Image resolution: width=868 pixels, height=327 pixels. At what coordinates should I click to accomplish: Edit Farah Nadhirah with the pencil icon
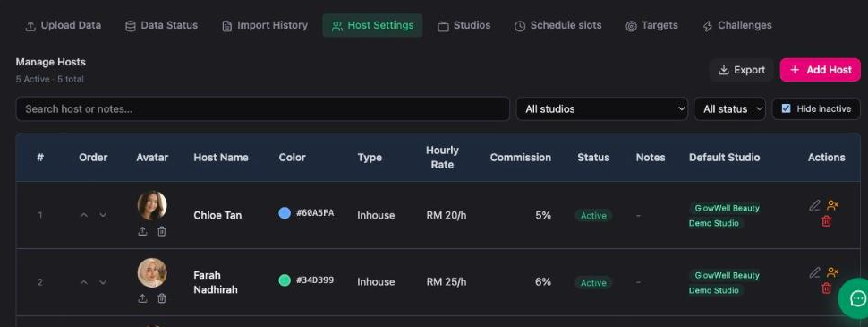point(814,272)
